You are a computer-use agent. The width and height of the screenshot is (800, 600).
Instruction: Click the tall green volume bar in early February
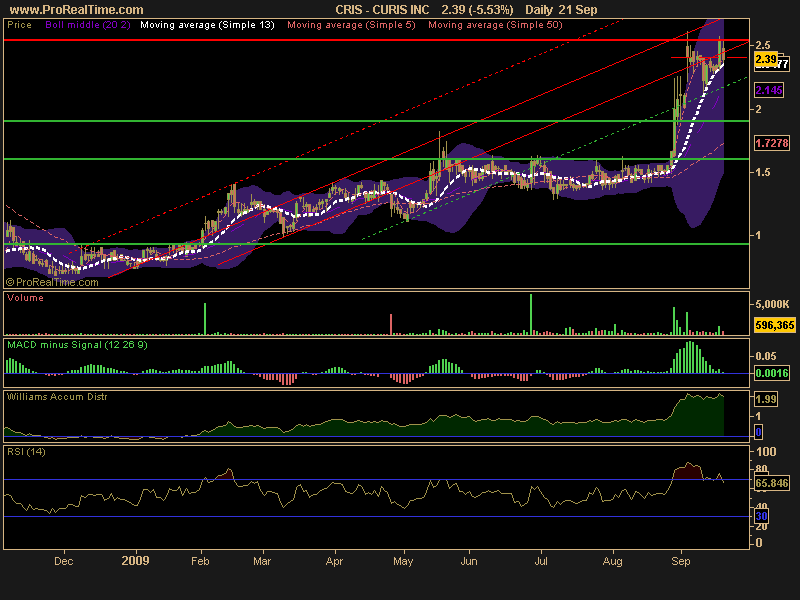(205, 319)
